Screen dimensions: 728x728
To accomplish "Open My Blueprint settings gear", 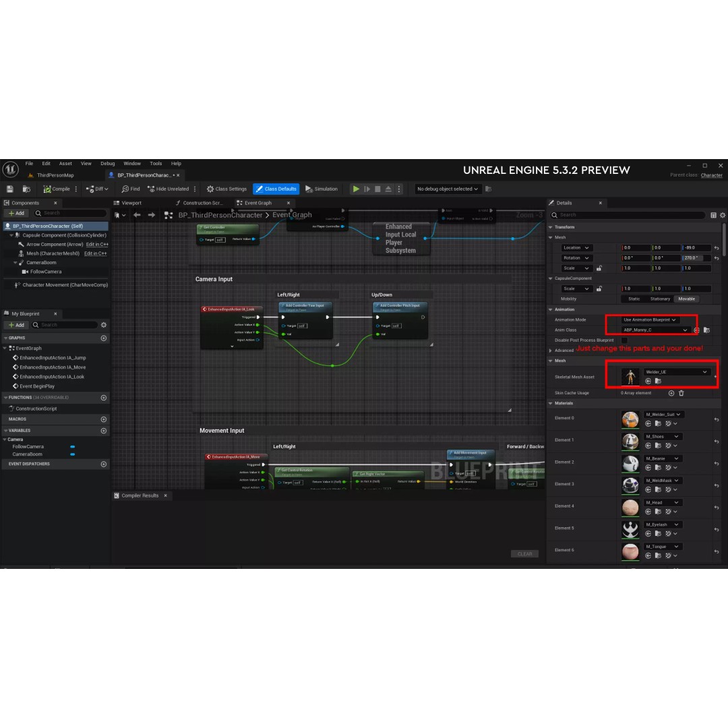I will (x=104, y=325).
